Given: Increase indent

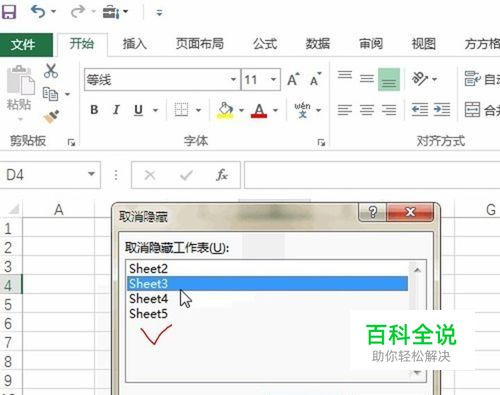Looking at the screenshot, I should click(x=442, y=110).
